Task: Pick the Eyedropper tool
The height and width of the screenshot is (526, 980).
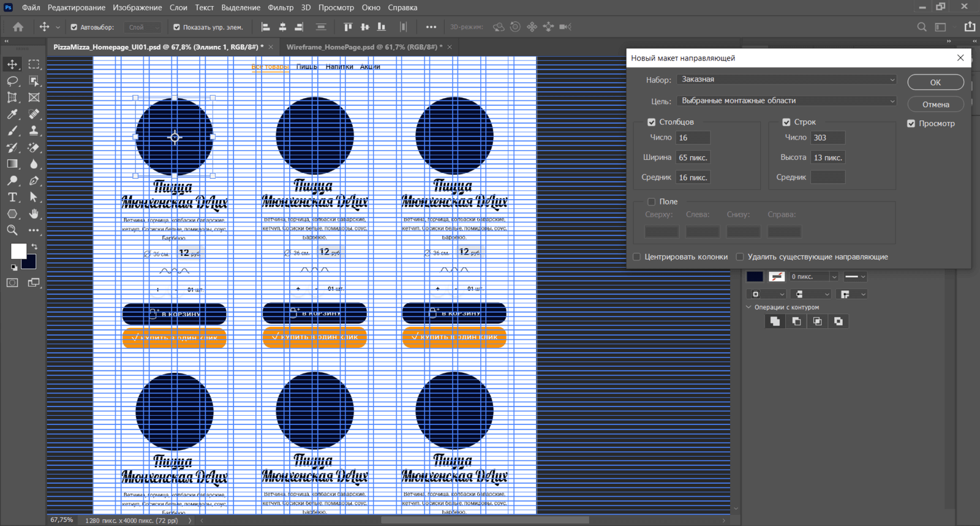Action: click(12, 114)
